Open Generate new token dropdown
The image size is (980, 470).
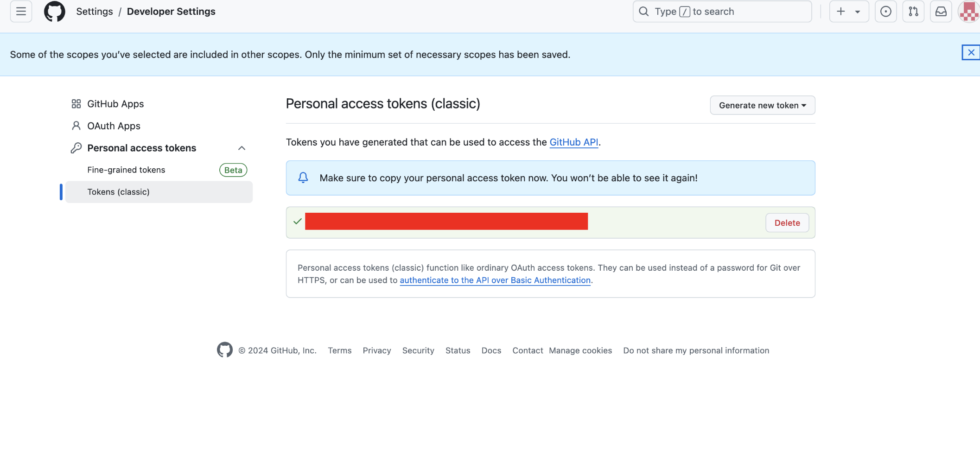pos(762,105)
